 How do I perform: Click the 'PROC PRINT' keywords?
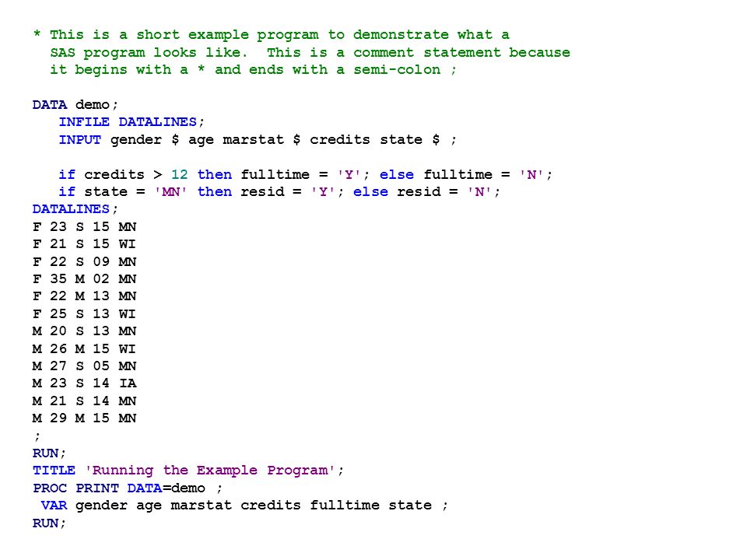75,488
